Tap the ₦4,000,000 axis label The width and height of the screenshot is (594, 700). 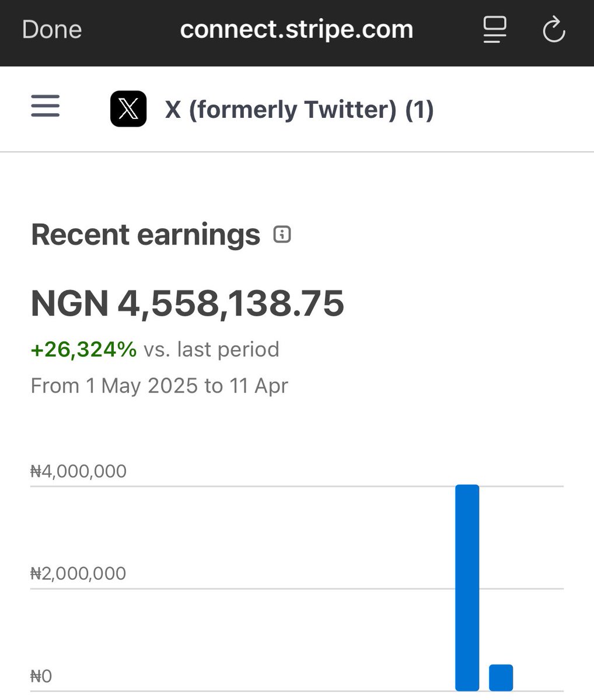tap(78, 471)
